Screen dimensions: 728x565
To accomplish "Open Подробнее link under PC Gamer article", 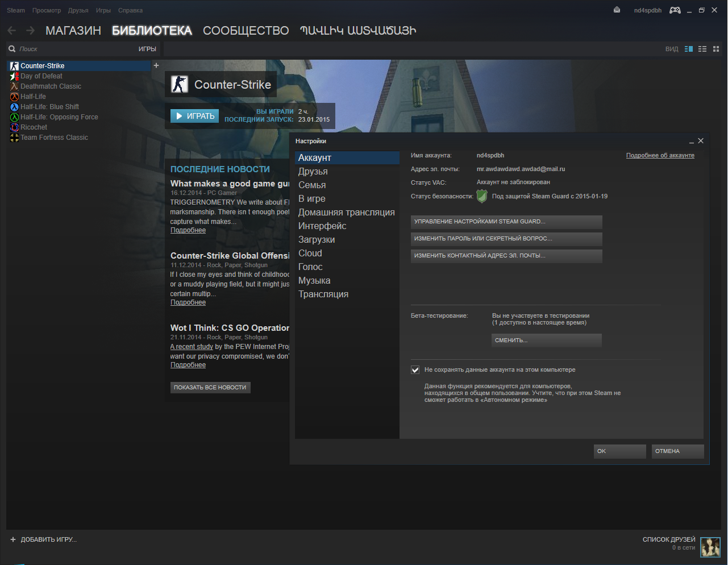I will click(x=188, y=230).
